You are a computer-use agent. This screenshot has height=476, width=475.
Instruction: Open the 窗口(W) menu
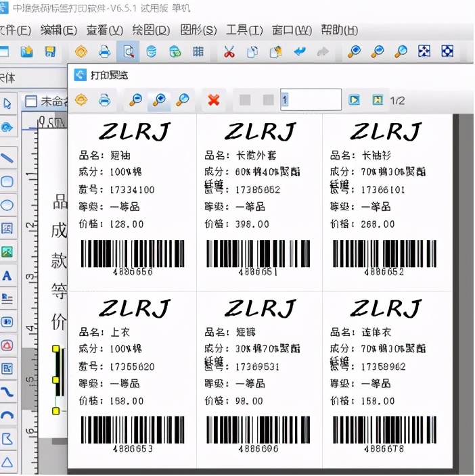(x=292, y=30)
